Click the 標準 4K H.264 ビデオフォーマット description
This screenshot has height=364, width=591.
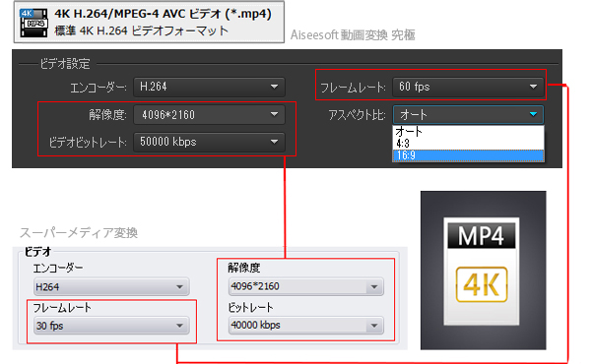pos(141,30)
